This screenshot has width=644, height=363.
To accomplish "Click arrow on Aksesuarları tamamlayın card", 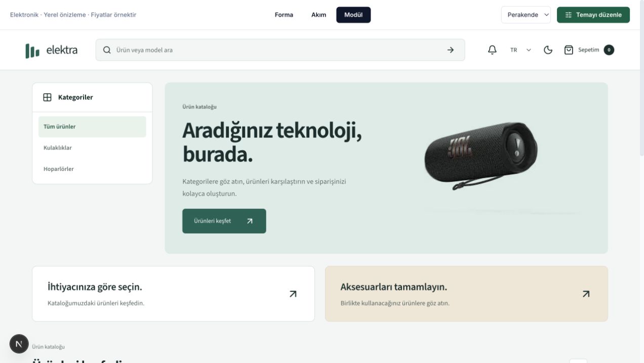I will click(x=586, y=294).
